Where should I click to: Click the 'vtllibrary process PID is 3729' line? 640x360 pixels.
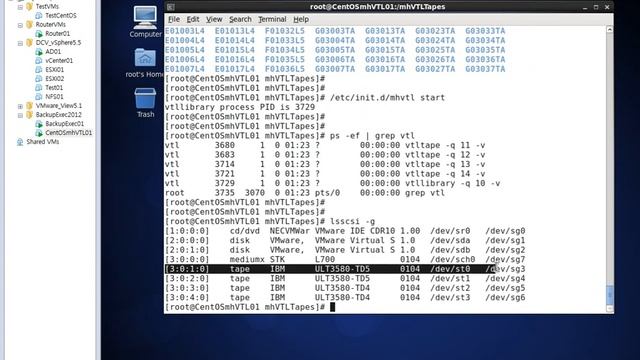point(240,107)
